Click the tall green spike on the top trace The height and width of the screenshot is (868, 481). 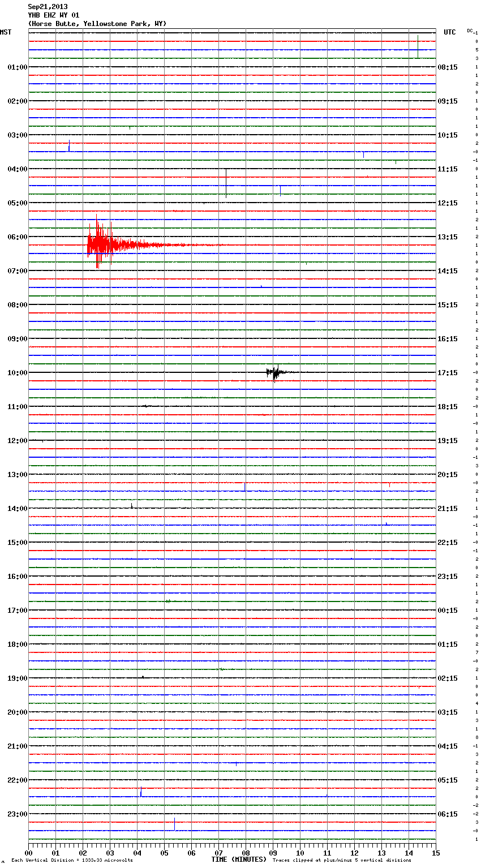tap(418, 46)
